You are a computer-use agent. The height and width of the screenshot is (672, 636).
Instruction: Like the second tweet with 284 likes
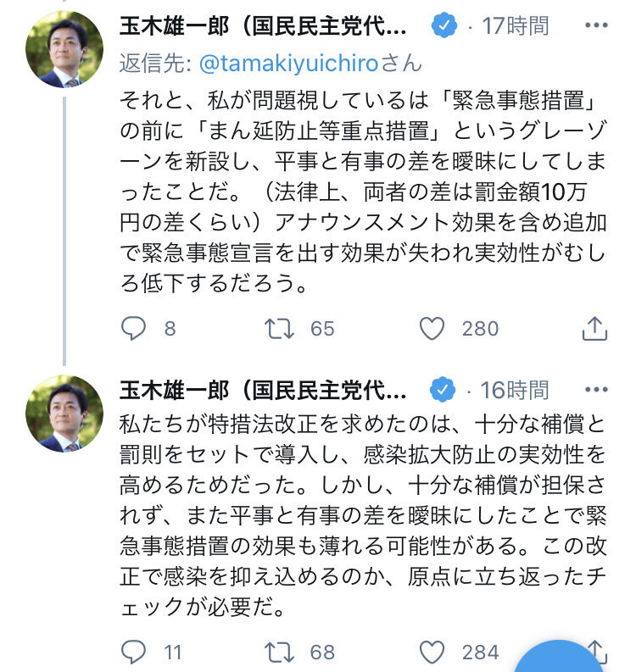433,652
